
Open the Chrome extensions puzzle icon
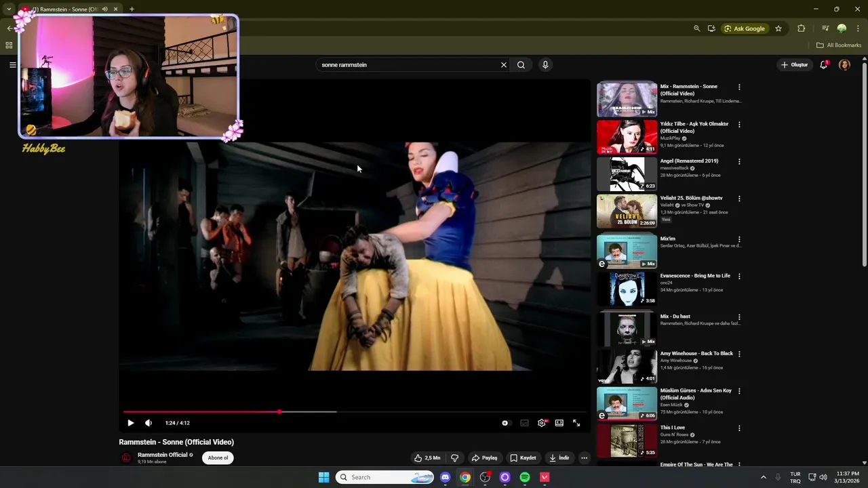tap(802, 28)
